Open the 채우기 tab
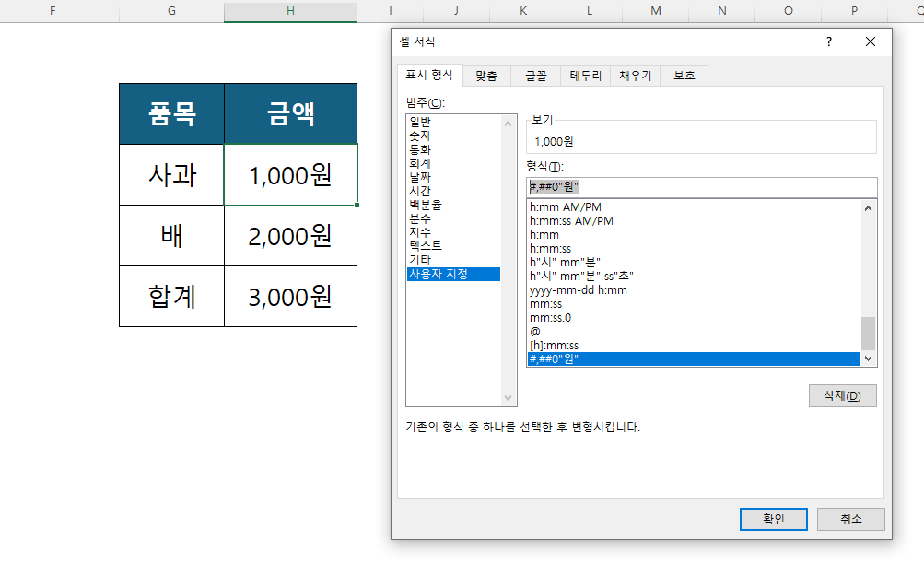The height and width of the screenshot is (577, 924). click(x=635, y=76)
